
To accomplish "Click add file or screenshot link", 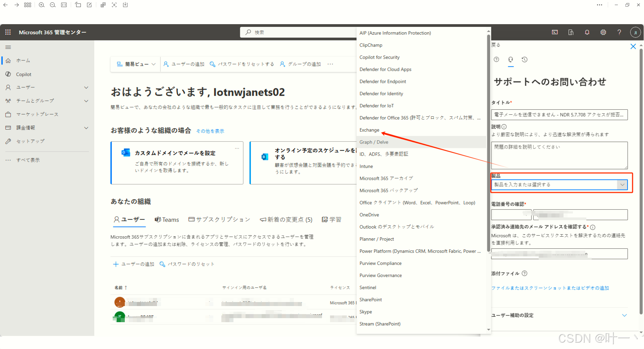I will 550,288.
